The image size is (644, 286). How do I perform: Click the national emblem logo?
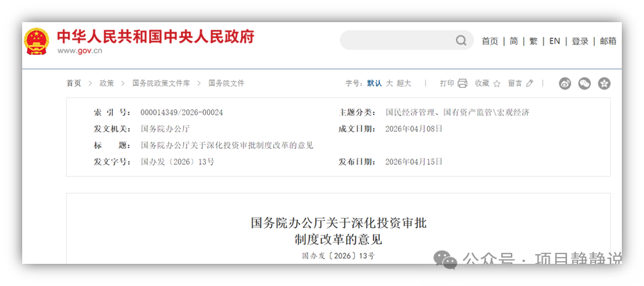click(37, 42)
